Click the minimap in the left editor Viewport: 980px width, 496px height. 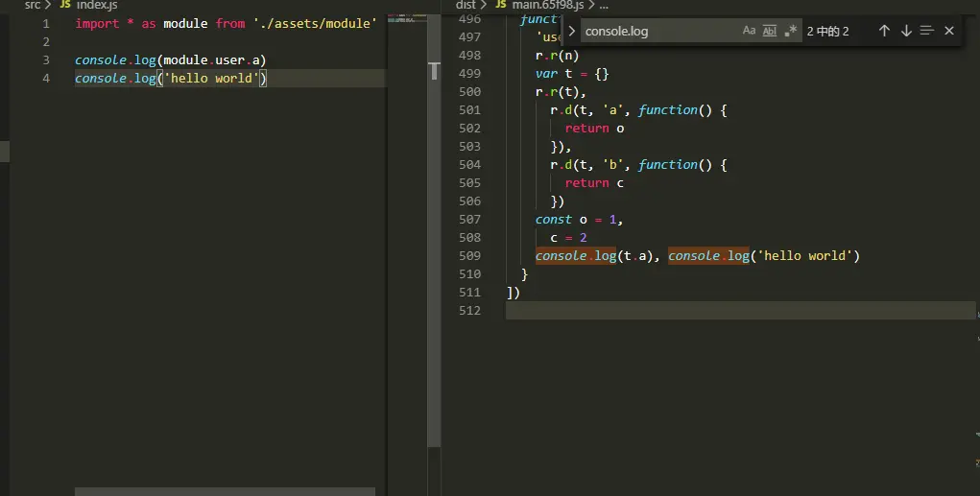pyautogui.click(x=407, y=17)
